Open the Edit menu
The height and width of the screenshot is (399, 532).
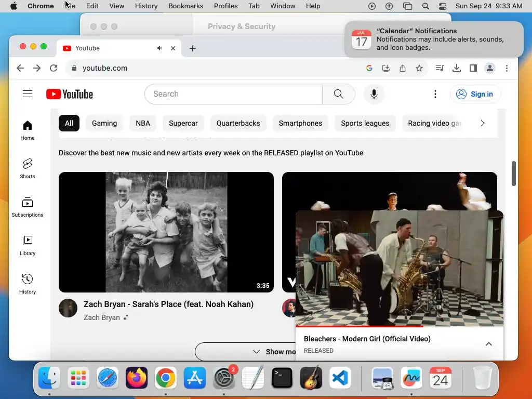(92, 6)
